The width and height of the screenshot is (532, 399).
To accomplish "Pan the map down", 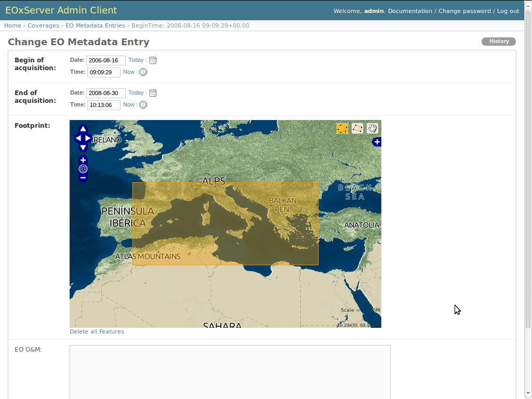I will [x=83, y=147].
